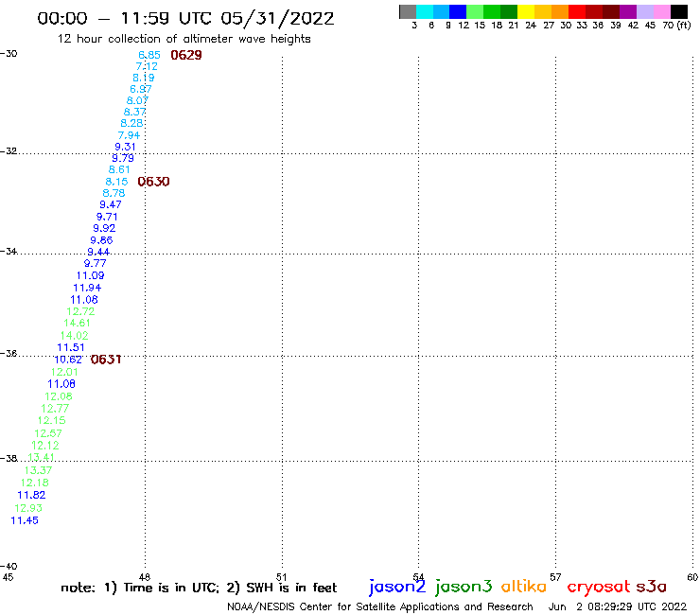Click wave height value 6.85
Image resolution: width=700 pixels, height=615 pixels.
point(149,55)
